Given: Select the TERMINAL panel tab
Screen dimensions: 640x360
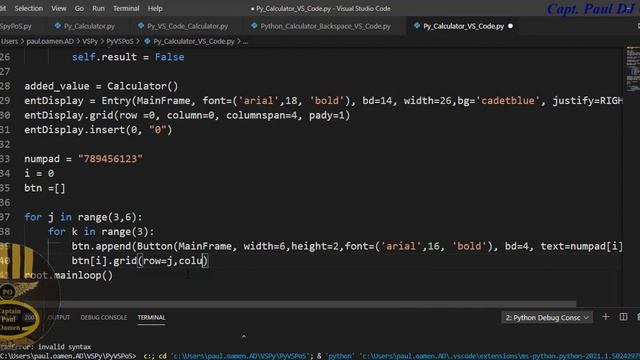Looking at the screenshot, I should pos(151,317).
